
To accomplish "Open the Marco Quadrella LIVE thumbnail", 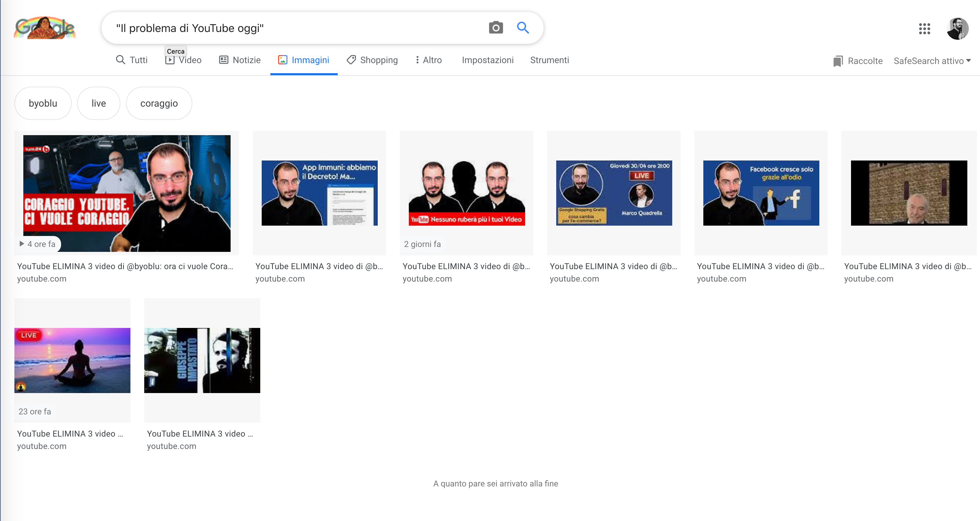I will (614, 193).
